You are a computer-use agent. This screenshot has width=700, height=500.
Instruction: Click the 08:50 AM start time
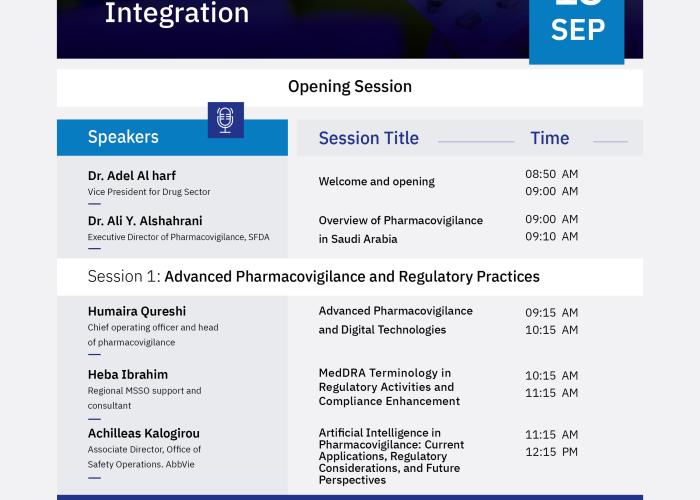(x=551, y=174)
